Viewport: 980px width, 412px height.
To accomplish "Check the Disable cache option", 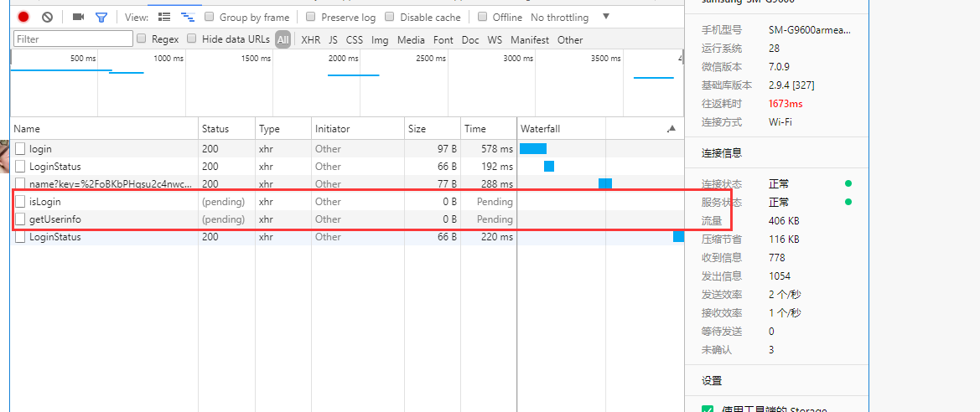I will point(390,17).
